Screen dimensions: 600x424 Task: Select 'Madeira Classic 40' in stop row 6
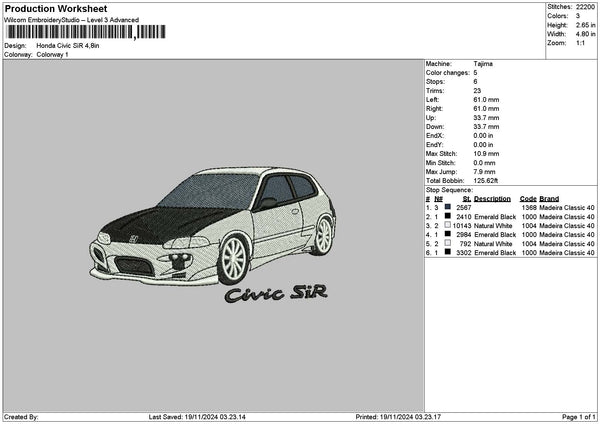coord(567,253)
